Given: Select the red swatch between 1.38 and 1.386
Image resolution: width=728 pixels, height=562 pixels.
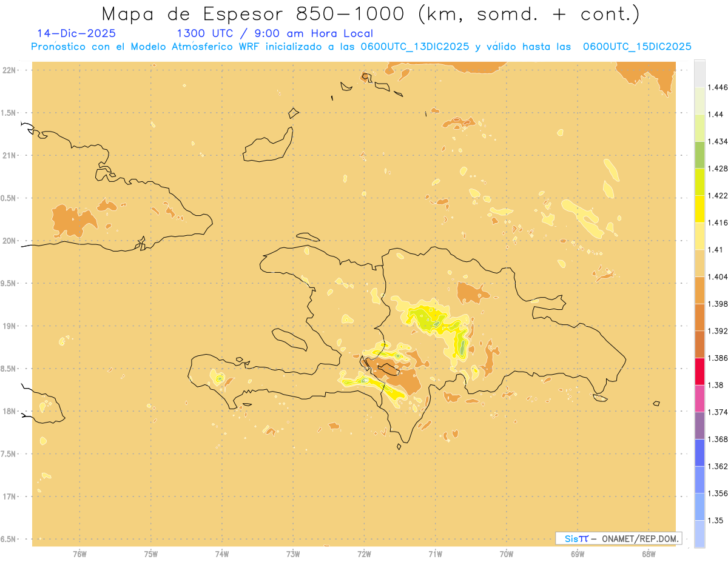Looking at the screenshot, I should [x=699, y=371].
